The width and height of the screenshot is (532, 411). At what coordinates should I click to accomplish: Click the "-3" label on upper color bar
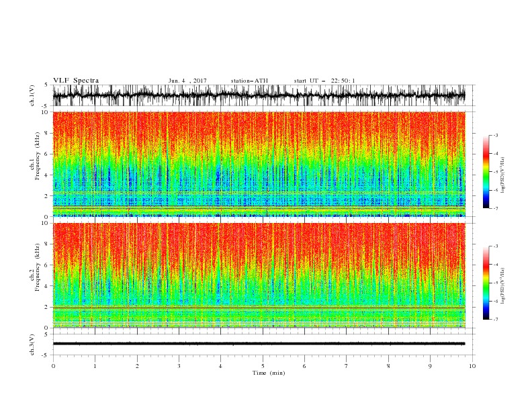[x=495, y=135]
